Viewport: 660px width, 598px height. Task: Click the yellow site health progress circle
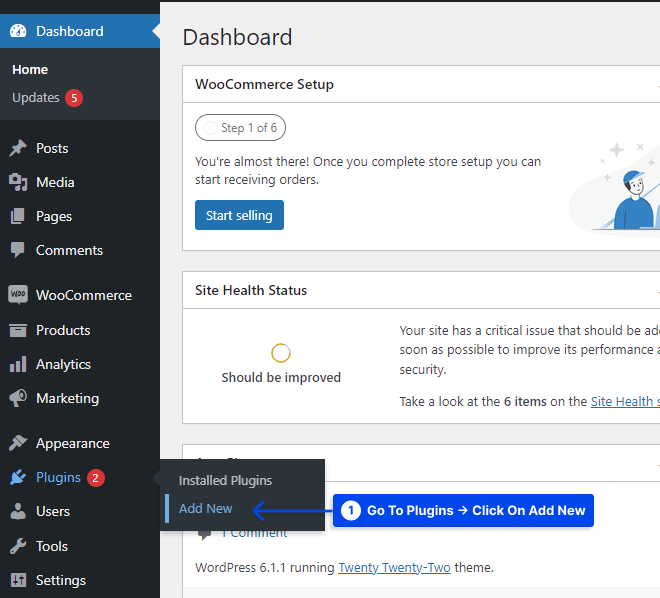coord(281,353)
